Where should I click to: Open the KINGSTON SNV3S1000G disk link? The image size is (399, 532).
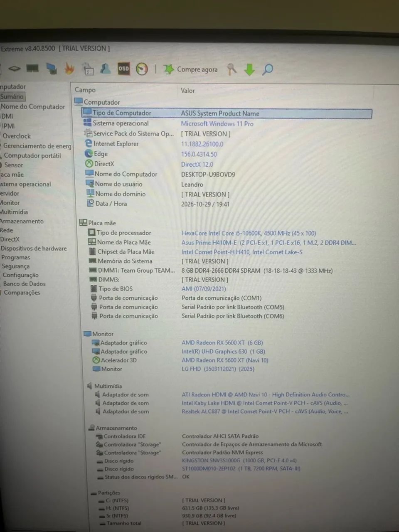pyautogui.click(x=239, y=461)
